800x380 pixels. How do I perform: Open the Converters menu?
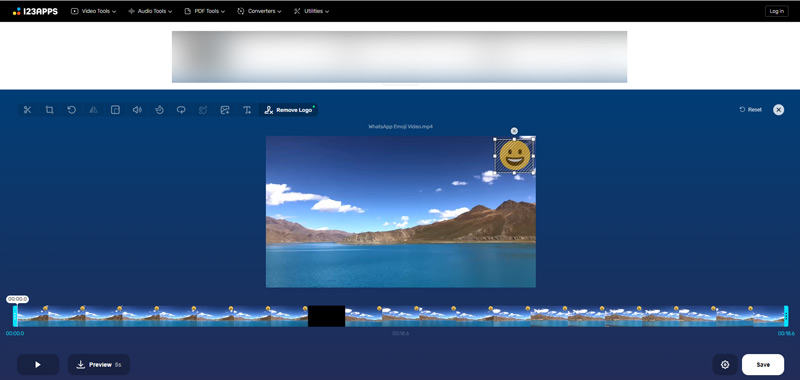click(260, 11)
